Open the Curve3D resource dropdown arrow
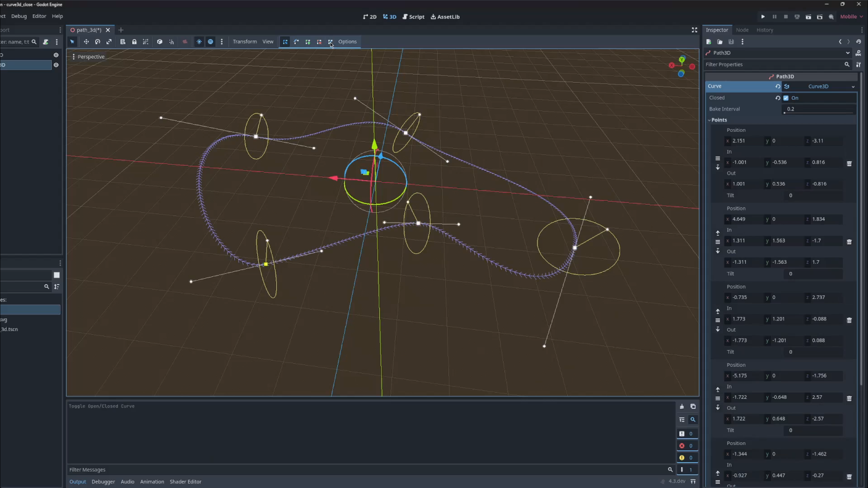Screen dimensions: 868x488 (x=853, y=86)
